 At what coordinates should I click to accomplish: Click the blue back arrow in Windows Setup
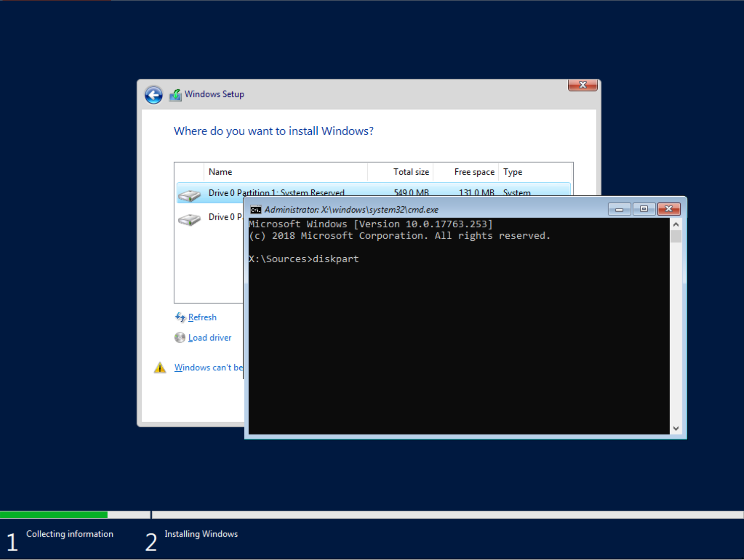click(154, 95)
